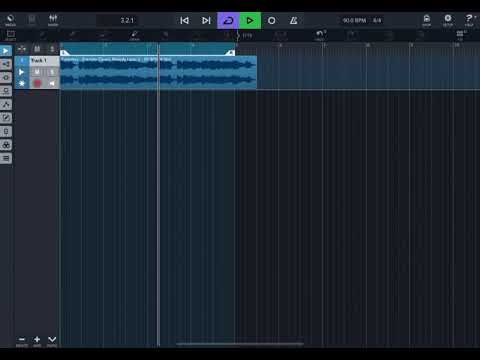Choose the SELECT tool
480x360 pixels.
click(x=11, y=35)
